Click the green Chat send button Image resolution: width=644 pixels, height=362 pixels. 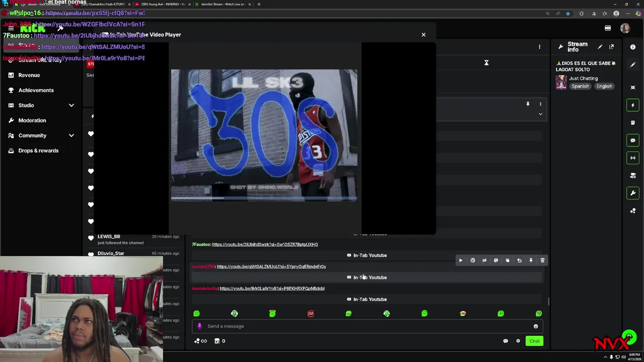[534, 341]
